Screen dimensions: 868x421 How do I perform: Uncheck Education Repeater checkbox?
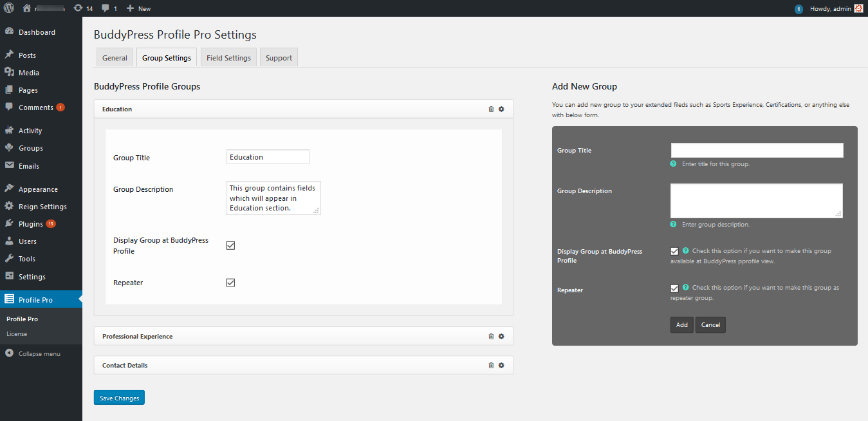coord(230,283)
